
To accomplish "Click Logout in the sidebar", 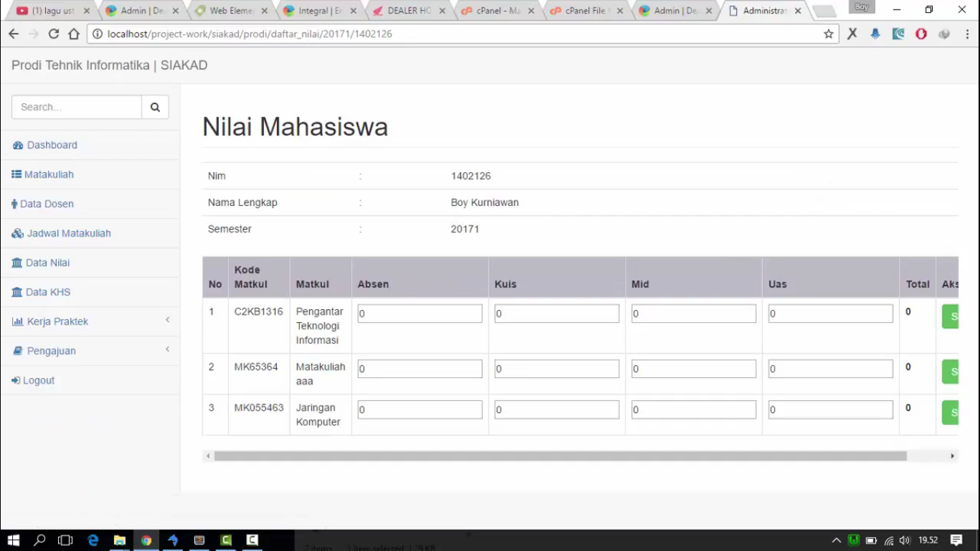I will 38,380.
